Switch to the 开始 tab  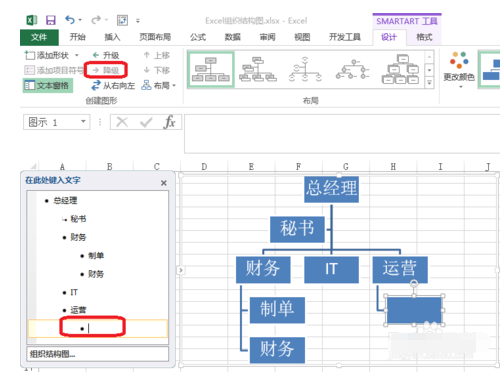coord(77,37)
